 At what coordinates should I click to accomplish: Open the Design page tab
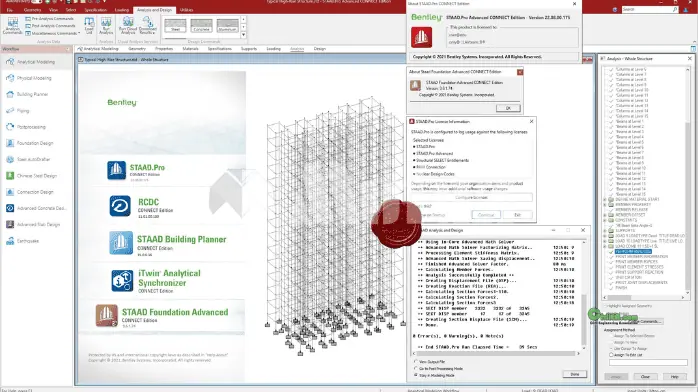(320, 49)
